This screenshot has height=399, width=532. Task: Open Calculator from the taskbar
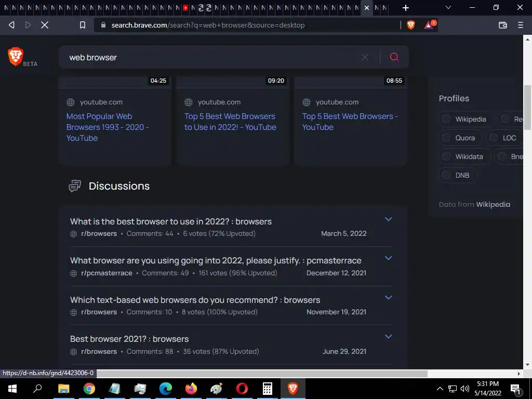[x=268, y=389]
